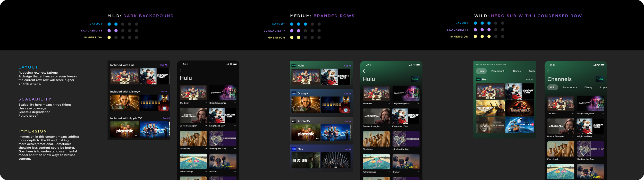Open more options dots for Knight and Day on Channels phone
Image resolution: width=644 pixels, height=180 pixels.
pyautogui.click(x=603, y=136)
